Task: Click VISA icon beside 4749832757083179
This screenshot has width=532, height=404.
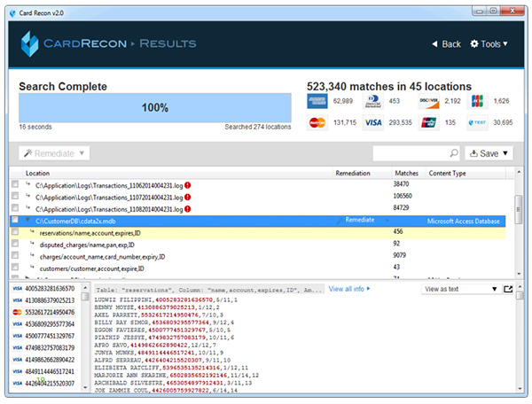Action: click(17, 347)
